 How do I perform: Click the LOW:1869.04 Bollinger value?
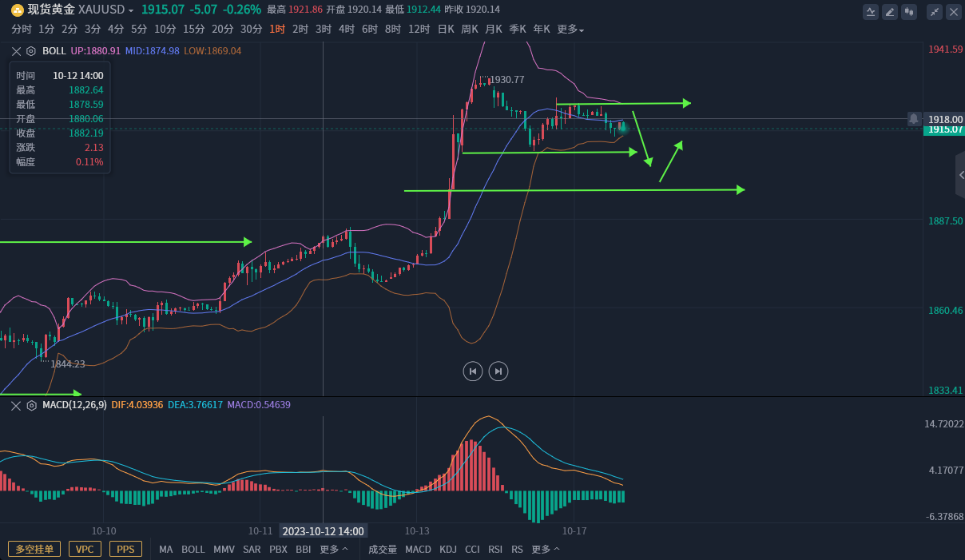pos(212,50)
